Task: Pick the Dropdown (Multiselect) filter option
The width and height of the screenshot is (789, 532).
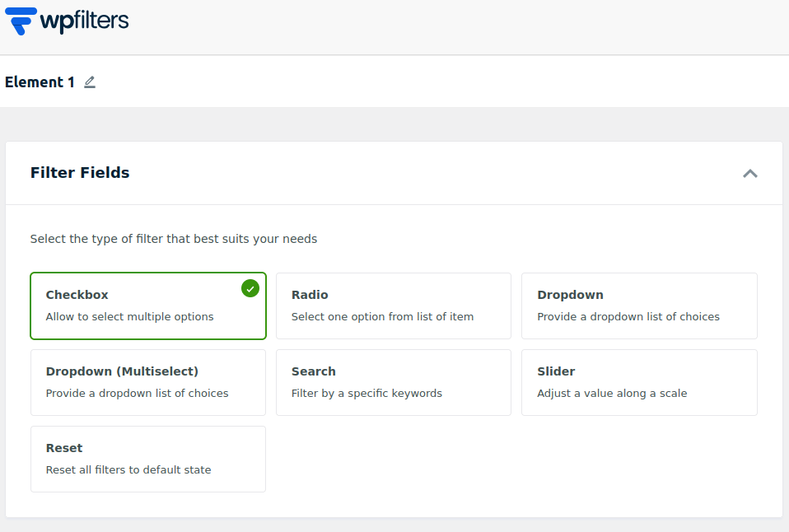Action: (148, 382)
